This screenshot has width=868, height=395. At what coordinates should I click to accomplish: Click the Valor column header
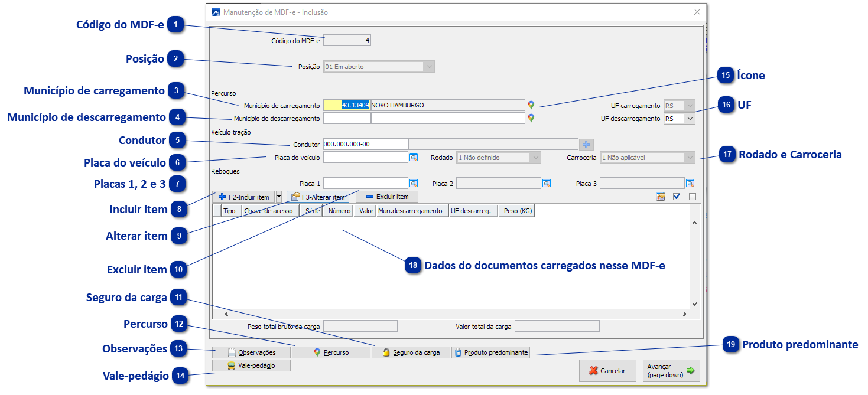(365, 211)
